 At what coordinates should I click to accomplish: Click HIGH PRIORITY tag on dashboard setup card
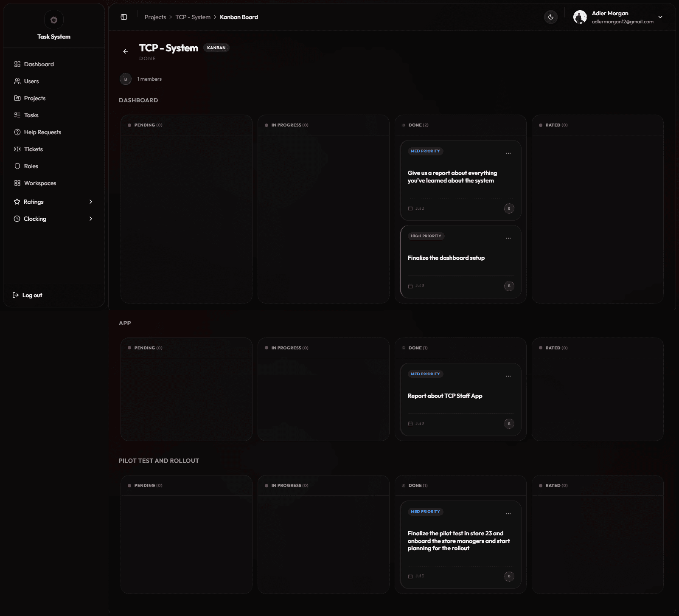coord(426,236)
